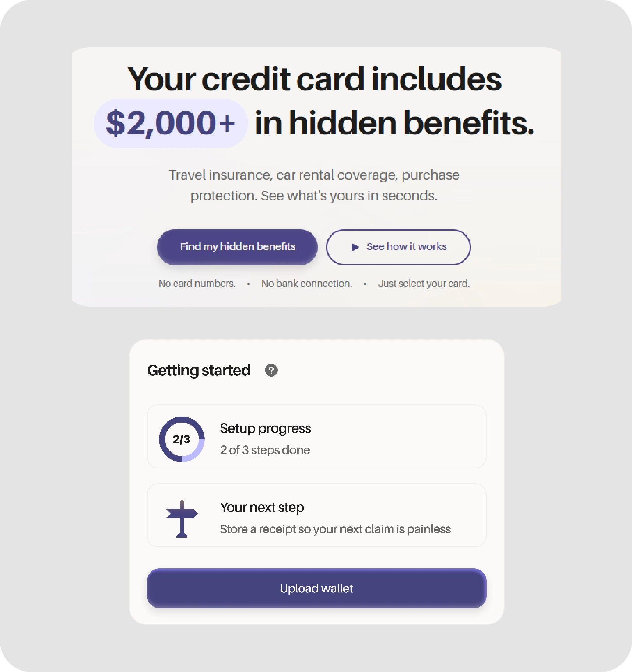Click the Store a receipt description

tap(335, 529)
